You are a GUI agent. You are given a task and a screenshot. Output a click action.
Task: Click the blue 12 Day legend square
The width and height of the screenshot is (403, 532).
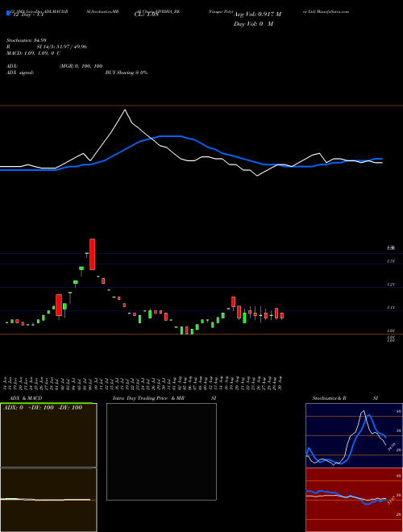click(9, 14)
